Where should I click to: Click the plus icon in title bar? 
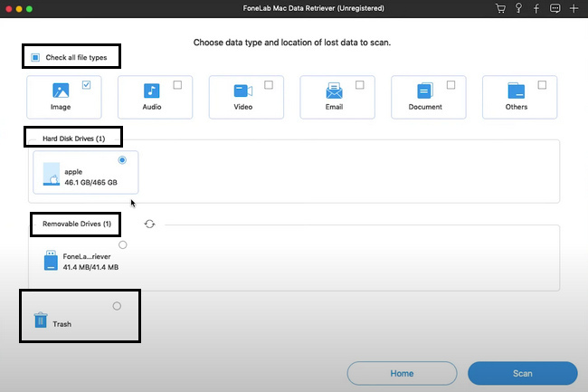[x=574, y=8]
